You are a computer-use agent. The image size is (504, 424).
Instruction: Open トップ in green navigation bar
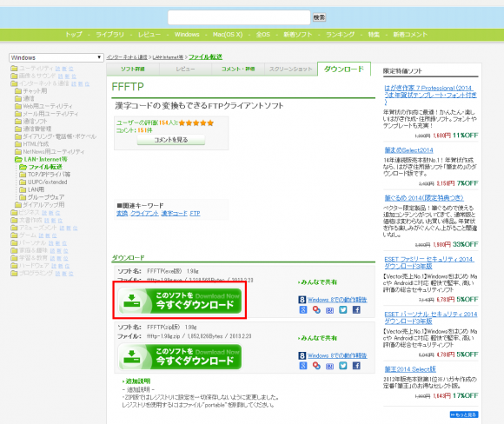(x=74, y=35)
